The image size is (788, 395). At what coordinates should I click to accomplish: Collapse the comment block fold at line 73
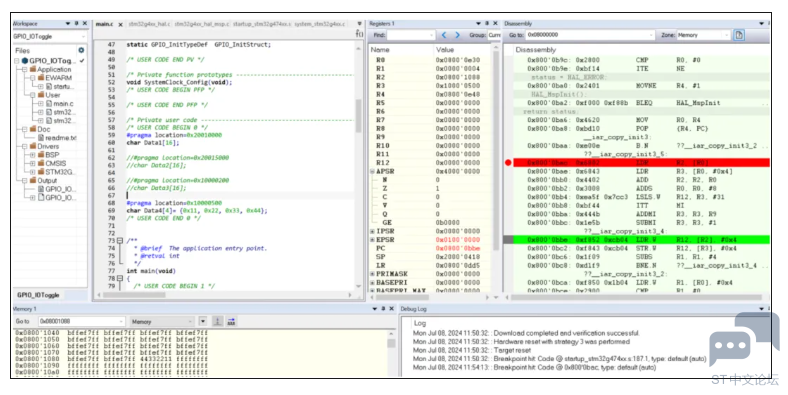click(120, 241)
